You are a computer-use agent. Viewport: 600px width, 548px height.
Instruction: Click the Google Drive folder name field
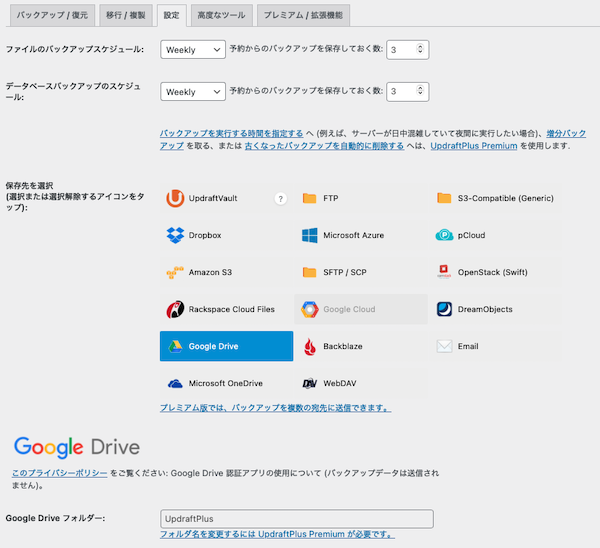pyautogui.click(x=296, y=519)
